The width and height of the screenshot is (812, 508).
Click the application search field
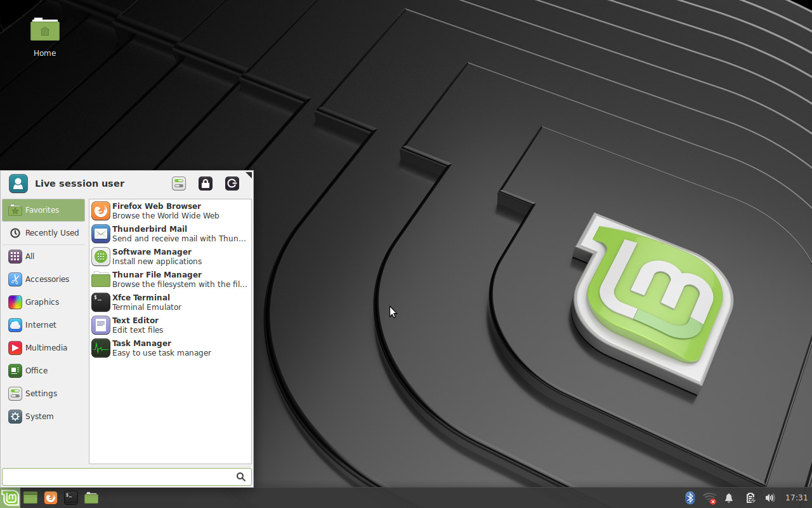[121, 476]
